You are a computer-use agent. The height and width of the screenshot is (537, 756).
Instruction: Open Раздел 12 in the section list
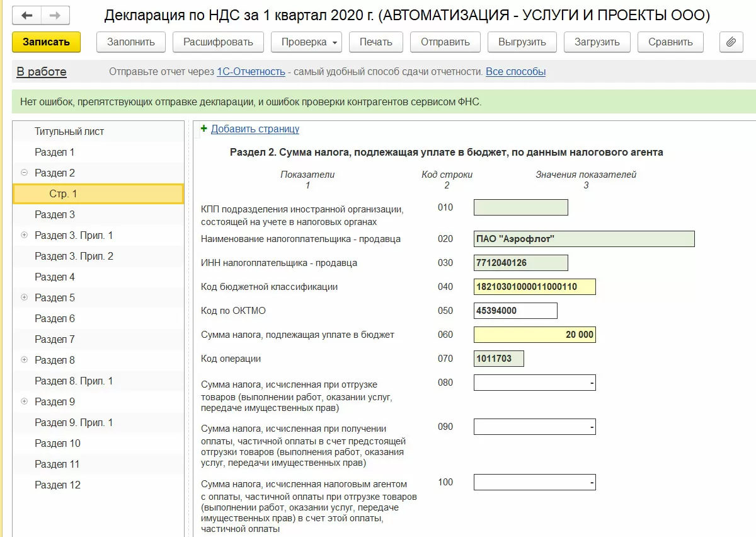click(x=57, y=485)
